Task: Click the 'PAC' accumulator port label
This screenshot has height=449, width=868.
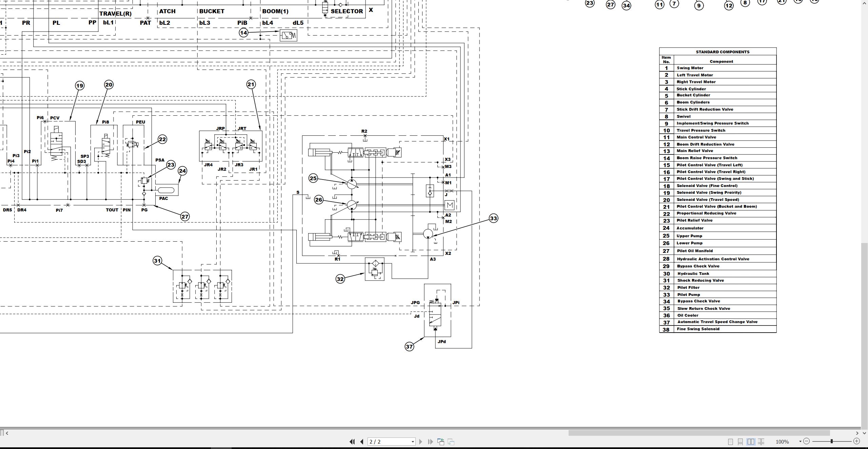Action: click(x=163, y=199)
